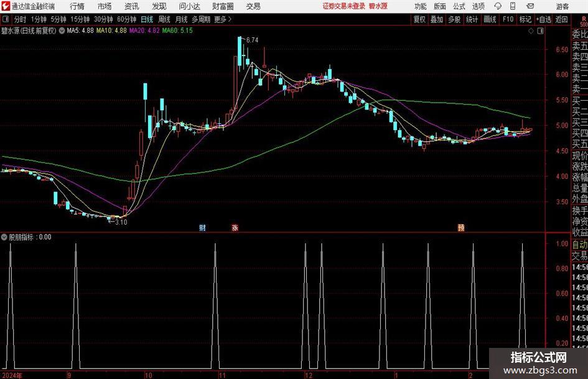The image size is (588, 379).
Task: Click the 统计 statistics toolbar button
Action: [x=472, y=19]
